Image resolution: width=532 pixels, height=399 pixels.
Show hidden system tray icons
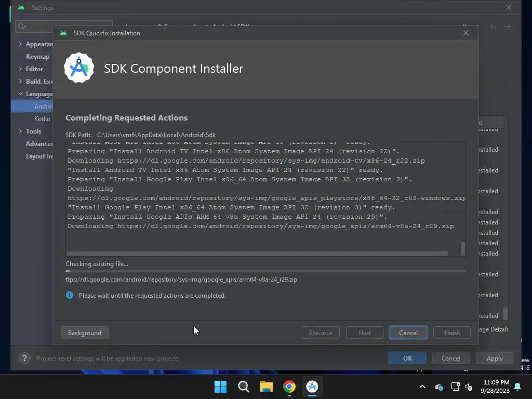[x=422, y=387]
